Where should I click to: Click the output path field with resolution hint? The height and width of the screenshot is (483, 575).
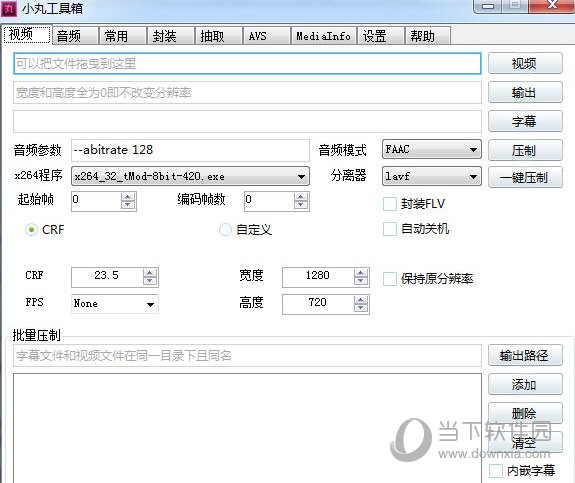(x=247, y=92)
